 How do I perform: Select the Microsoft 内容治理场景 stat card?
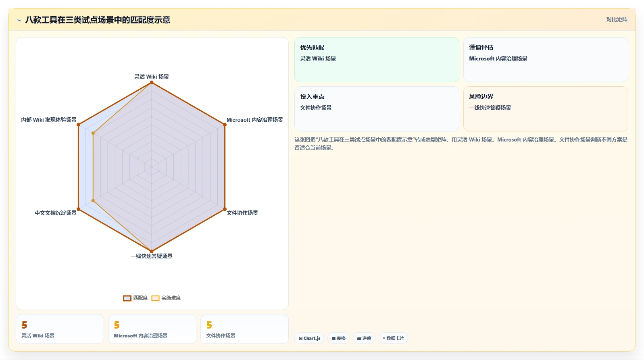[x=152, y=329]
